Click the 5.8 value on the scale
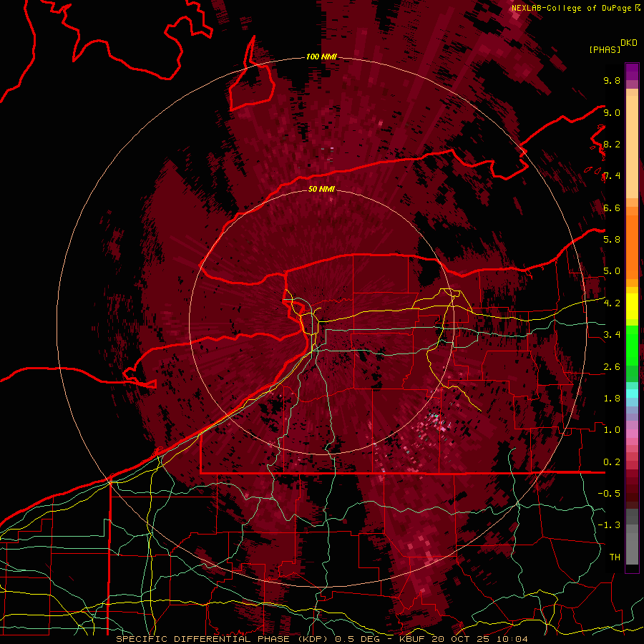This screenshot has height=644, width=644. pos(612,240)
